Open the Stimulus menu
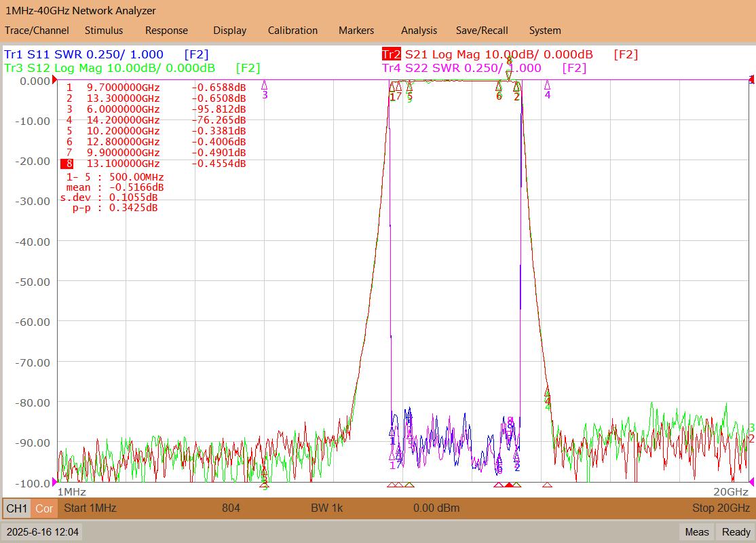Image resolution: width=756 pixels, height=543 pixels. coord(104,31)
